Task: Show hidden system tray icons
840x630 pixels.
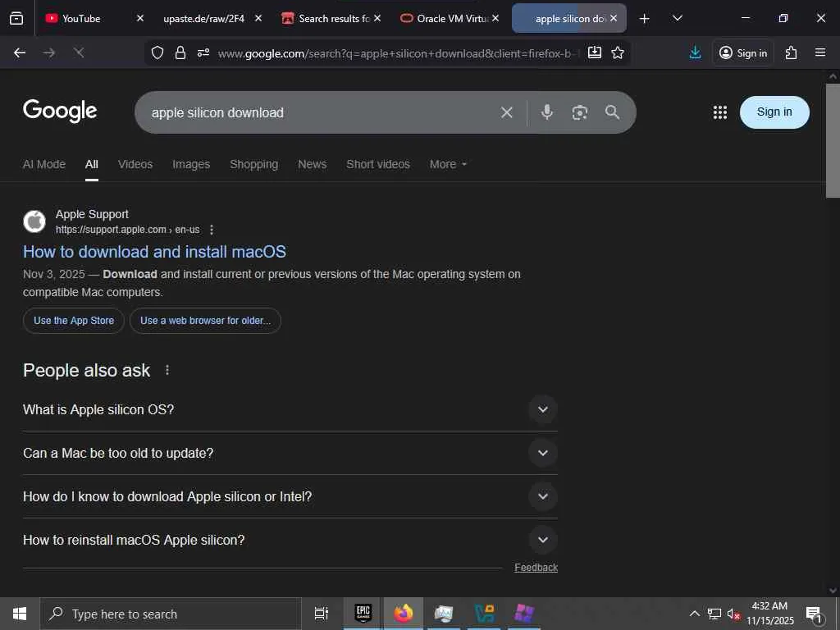Action: [694, 614]
